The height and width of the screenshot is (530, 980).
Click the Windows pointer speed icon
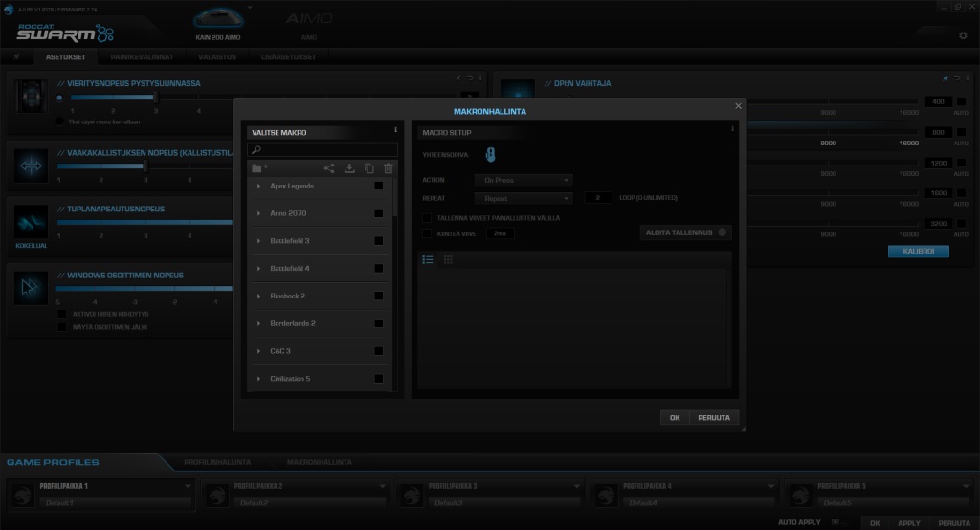click(x=31, y=288)
